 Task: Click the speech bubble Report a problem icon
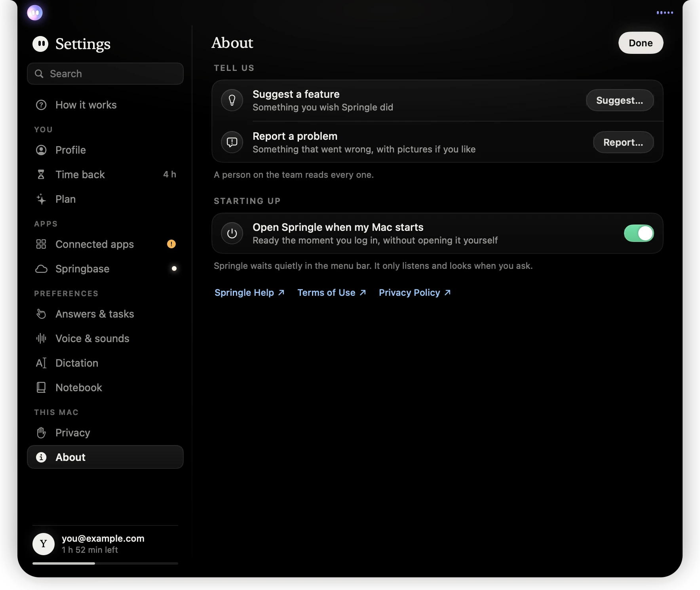click(x=232, y=142)
